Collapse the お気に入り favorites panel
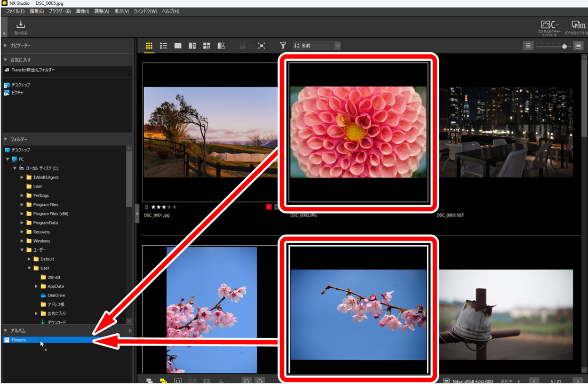The width and height of the screenshot is (588, 384). tap(5, 60)
